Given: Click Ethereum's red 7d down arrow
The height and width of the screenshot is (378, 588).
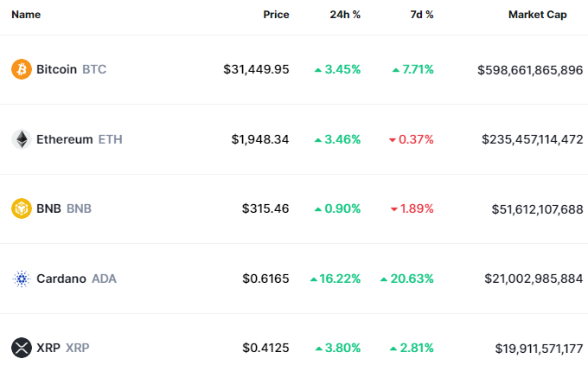Looking at the screenshot, I should pos(393,139).
